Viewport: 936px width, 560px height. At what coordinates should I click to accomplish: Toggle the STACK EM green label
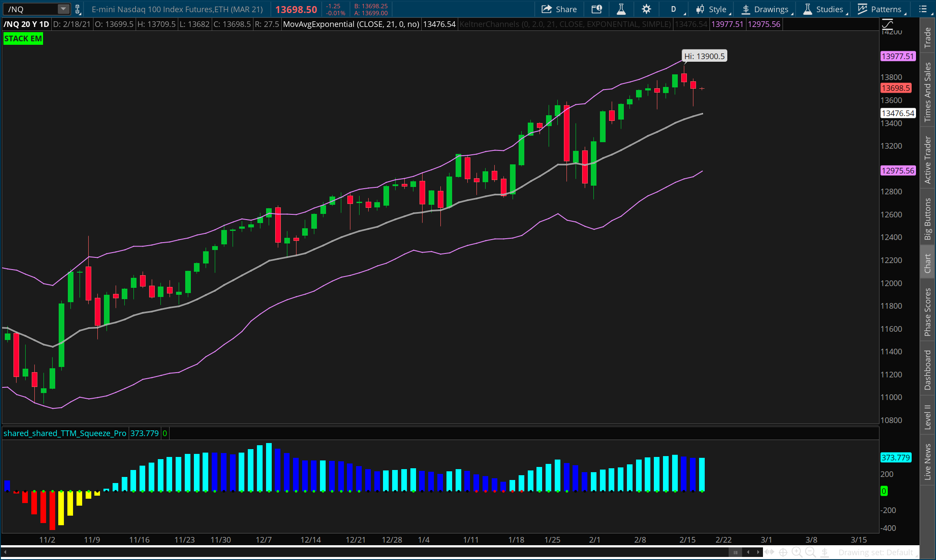pos(23,39)
